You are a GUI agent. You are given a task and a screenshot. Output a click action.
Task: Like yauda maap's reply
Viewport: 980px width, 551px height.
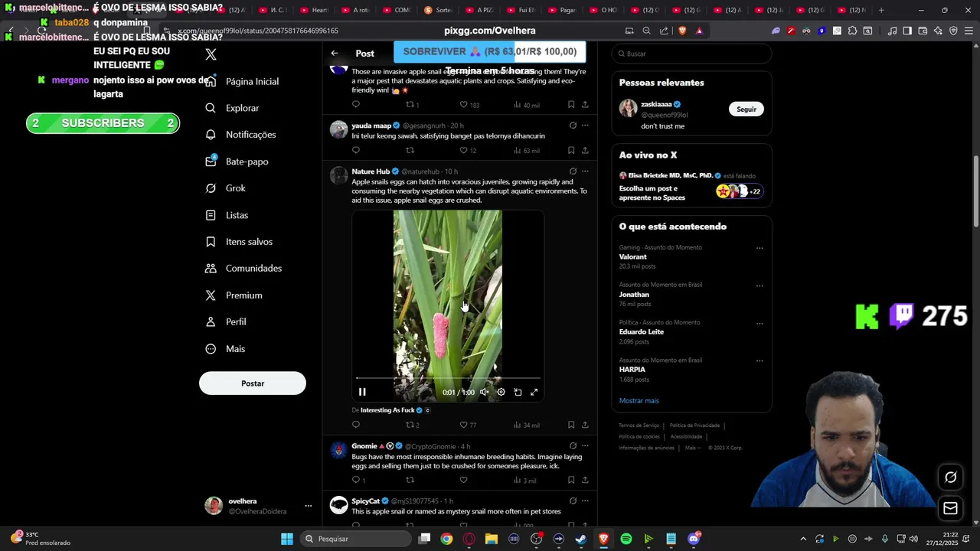[463, 150]
